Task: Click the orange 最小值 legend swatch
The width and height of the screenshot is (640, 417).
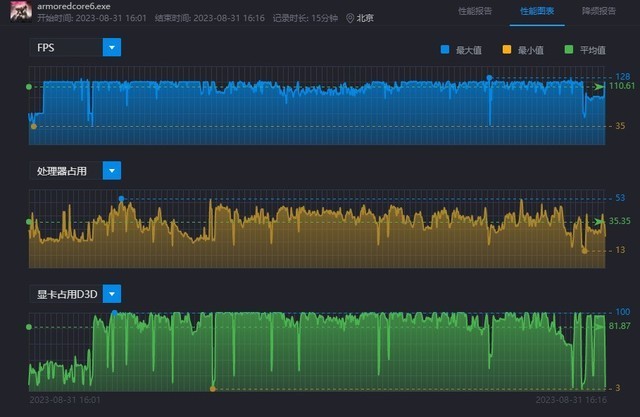Action: (x=507, y=50)
